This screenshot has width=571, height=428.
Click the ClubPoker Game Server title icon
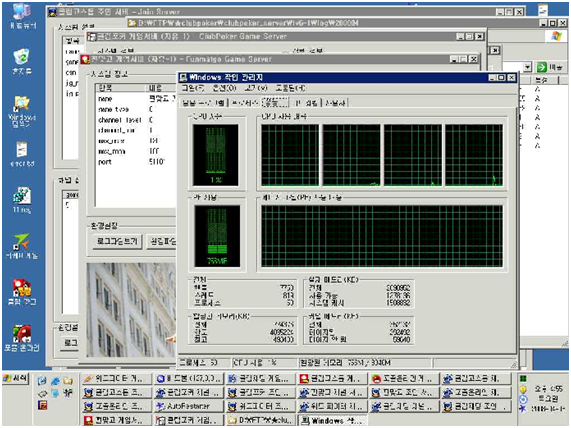click(x=92, y=36)
